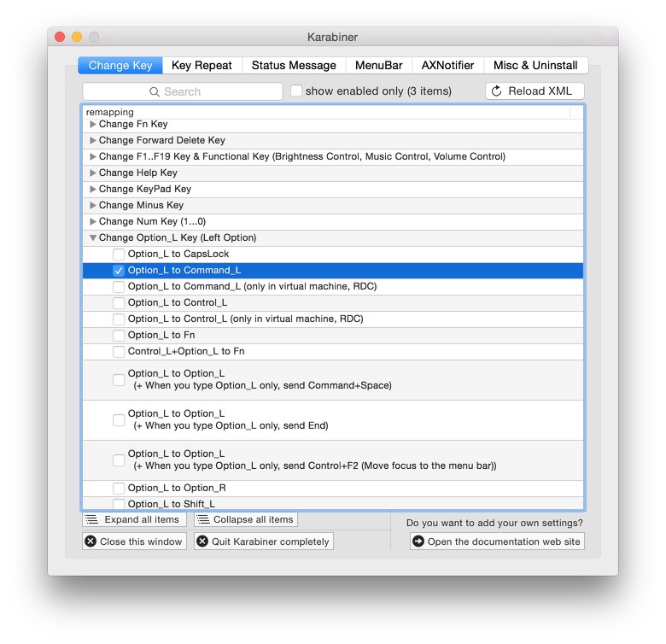The image size is (666, 644).
Task: Click the Karabiner title text
Action: tap(333, 37)
